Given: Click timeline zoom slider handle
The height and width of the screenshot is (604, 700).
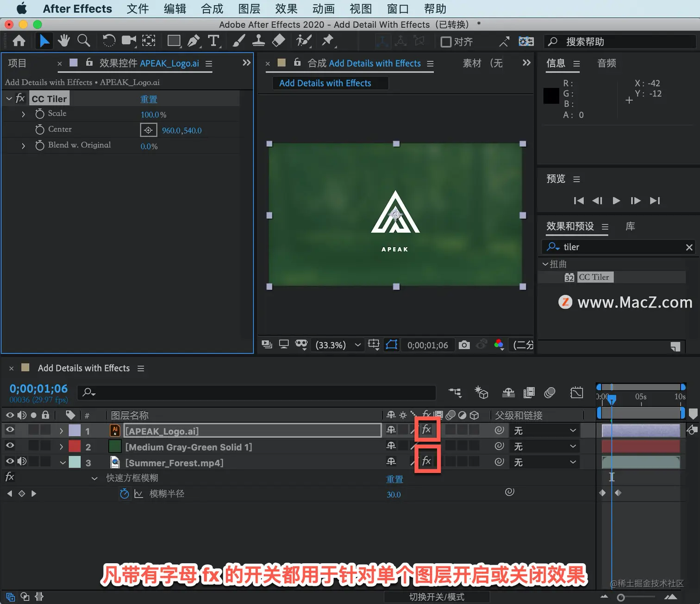Looking at the screenshot, I should coord(620,598).
